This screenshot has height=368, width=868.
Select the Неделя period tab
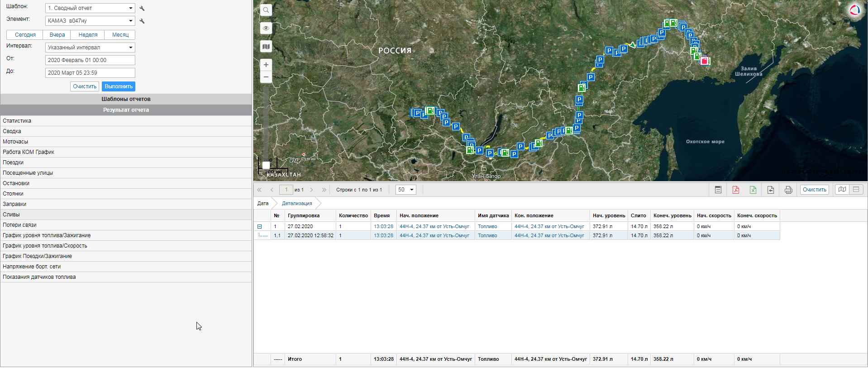pyautogui.click(x=88, y=35)
